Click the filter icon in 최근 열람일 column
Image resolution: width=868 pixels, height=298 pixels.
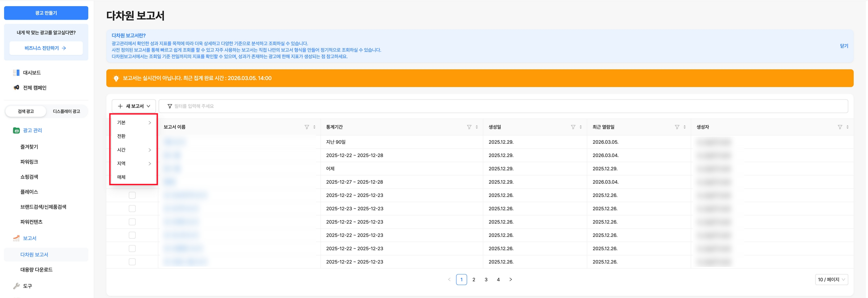coord(677,127)
